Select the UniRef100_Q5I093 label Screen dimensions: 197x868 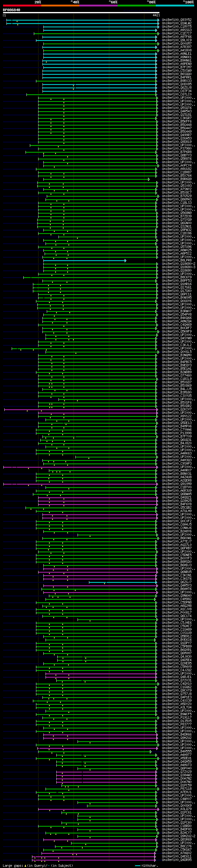click(x=177, y=186)
